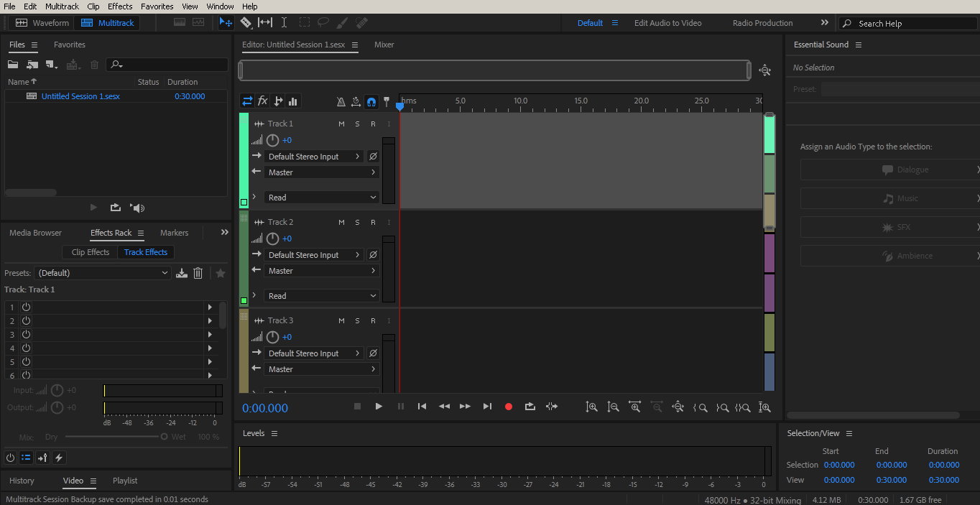Viewport: 980px width, 505px height.
Task: Mute Track 2 with M button
Action: (341, 222)
